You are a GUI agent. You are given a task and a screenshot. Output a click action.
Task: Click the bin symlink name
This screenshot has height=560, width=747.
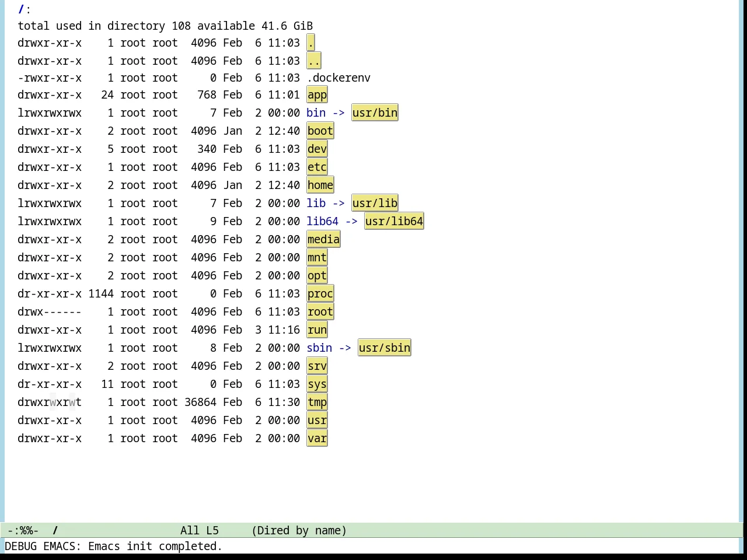click(x=316, y=113)
